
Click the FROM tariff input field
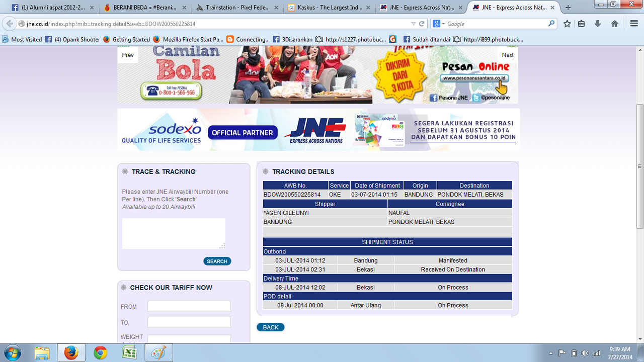[189, 307]
